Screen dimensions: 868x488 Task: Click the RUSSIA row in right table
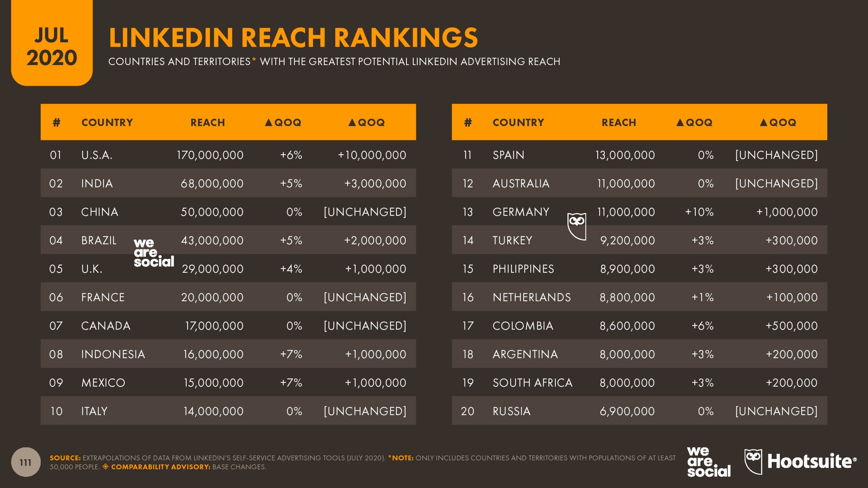coord(639,411)
